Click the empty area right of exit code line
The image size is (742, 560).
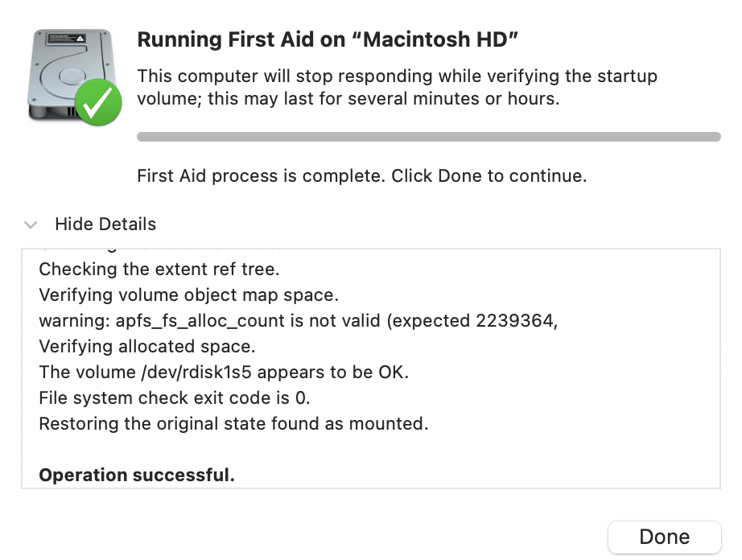click(x=515, y=397)
